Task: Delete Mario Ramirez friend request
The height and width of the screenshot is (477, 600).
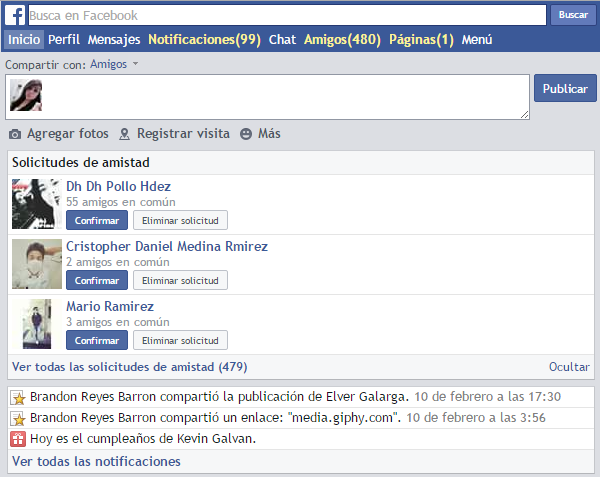Action: [180, 340]
